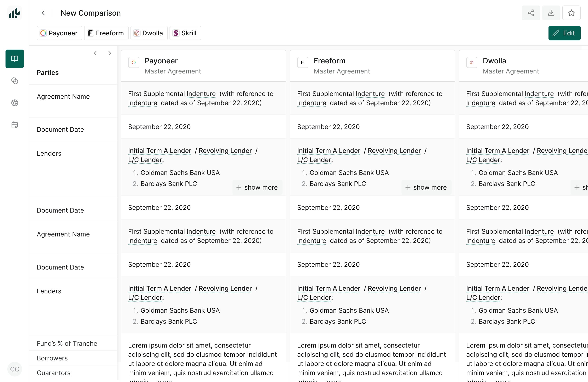This screenshot has width=588, height=382.
Task: Open the book comparison view in sidebar
Action: click(x=14, y=59)
